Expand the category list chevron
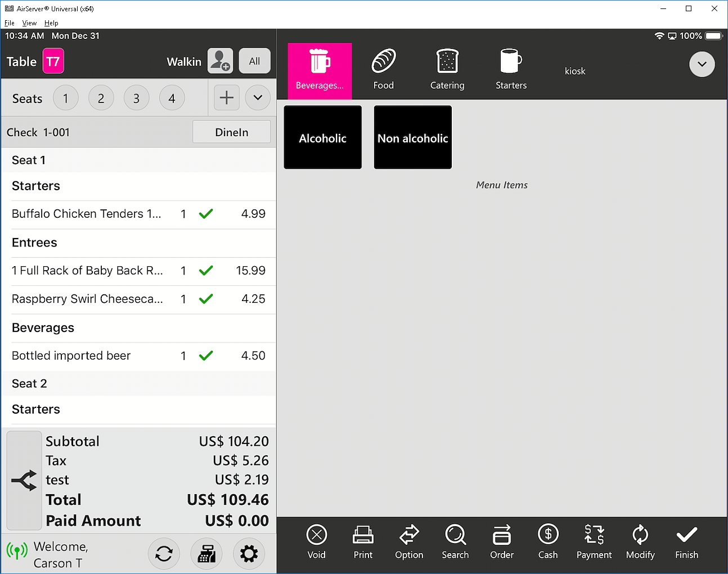728x574 pixels. click(x=702, y=64)
